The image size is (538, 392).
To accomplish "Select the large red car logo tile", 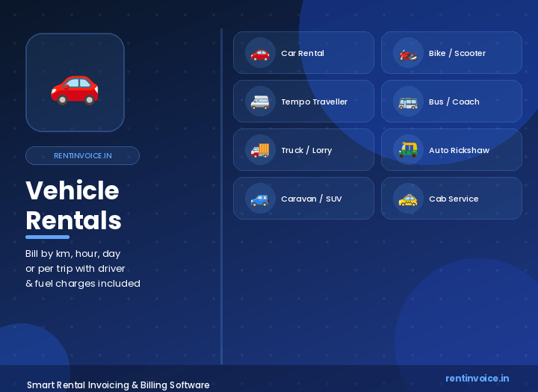I will tap(75, 82).
